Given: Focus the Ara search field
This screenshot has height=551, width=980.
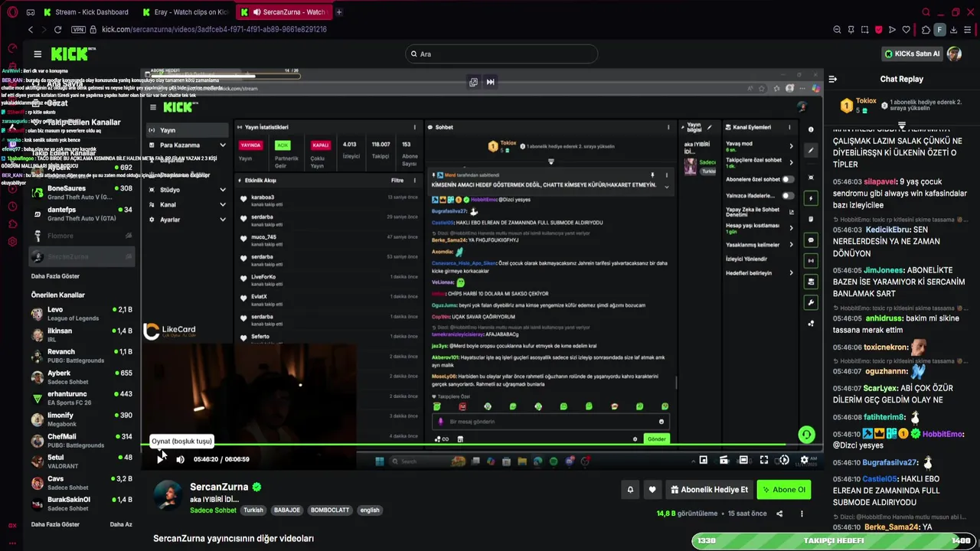Looking at the screenshot, I should [501, 54].
